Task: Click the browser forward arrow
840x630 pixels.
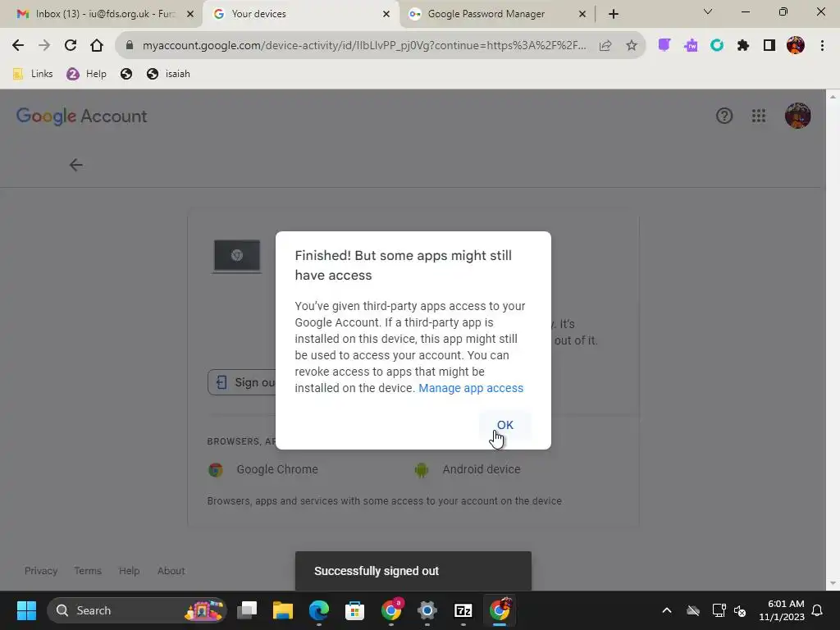Action: click(x=44, y=46)
